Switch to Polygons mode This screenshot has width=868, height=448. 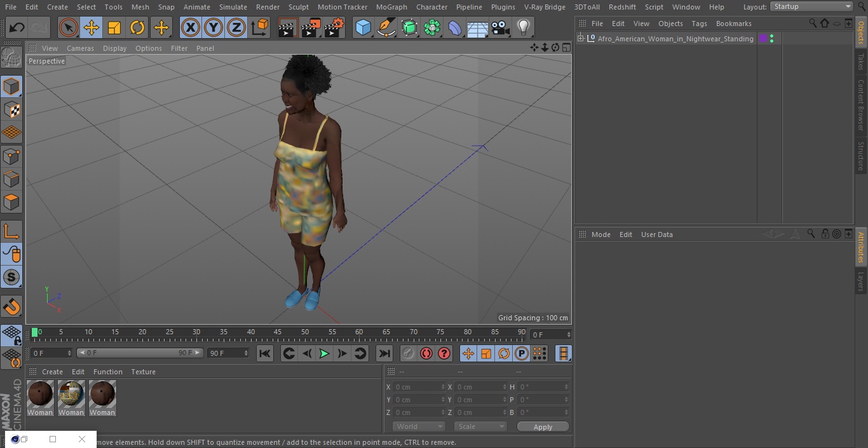(x=11, y=202)
